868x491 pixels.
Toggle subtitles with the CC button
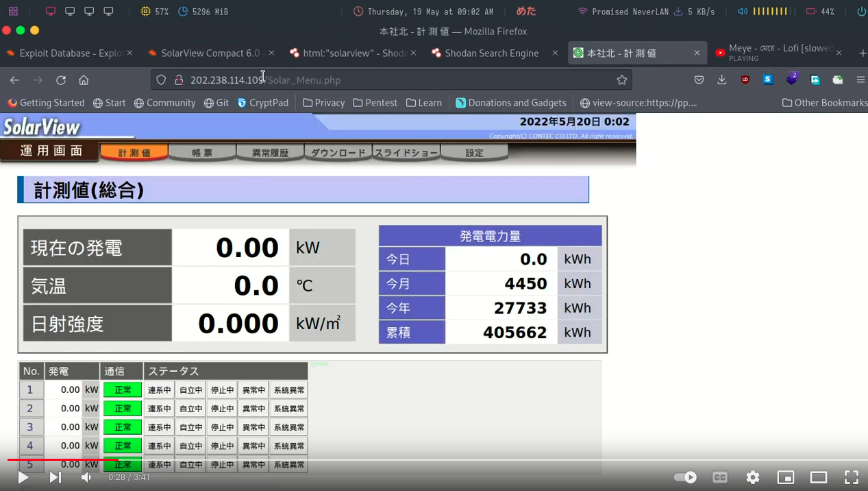720,477
